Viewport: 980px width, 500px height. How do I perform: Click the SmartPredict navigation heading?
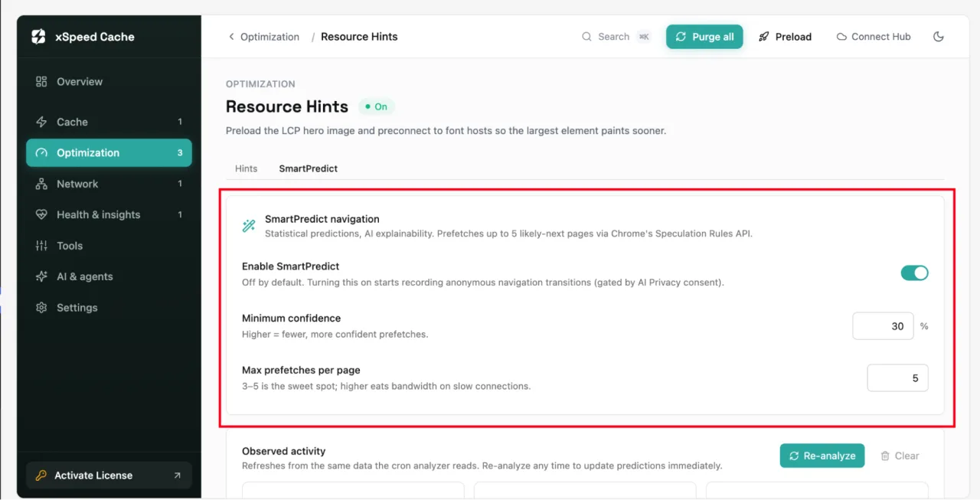click(x=322, y=219)
